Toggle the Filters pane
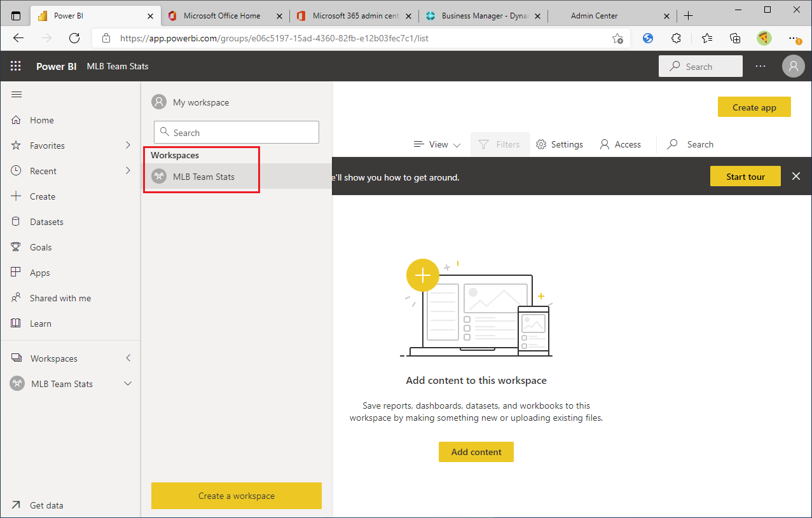812x518 pixels. click(x=500, y=144)
